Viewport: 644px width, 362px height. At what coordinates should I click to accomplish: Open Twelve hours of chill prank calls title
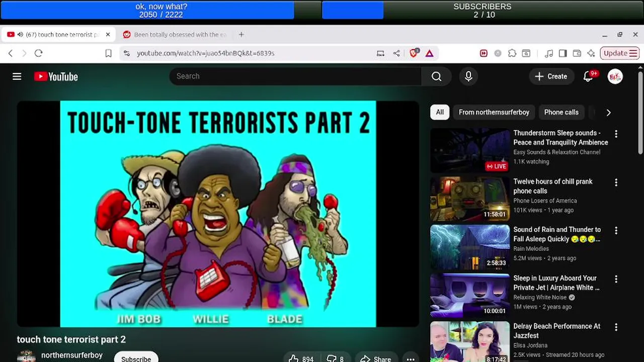(x=552, y=186)
